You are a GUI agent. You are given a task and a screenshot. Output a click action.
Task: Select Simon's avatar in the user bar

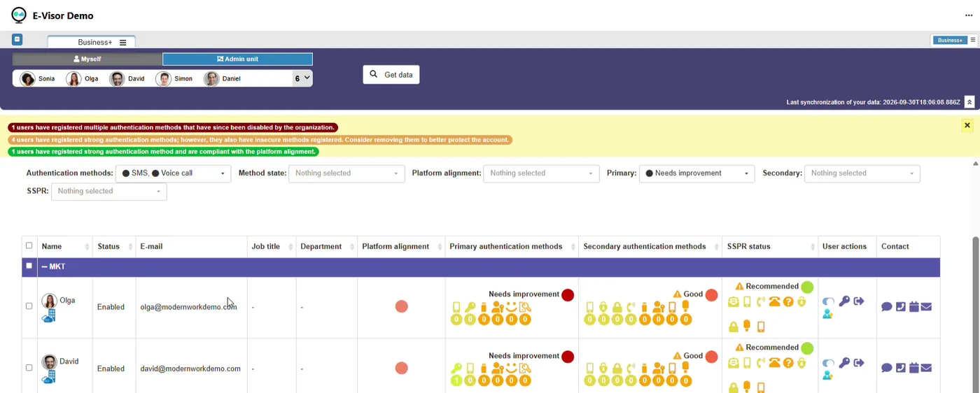tap(164, 79)
